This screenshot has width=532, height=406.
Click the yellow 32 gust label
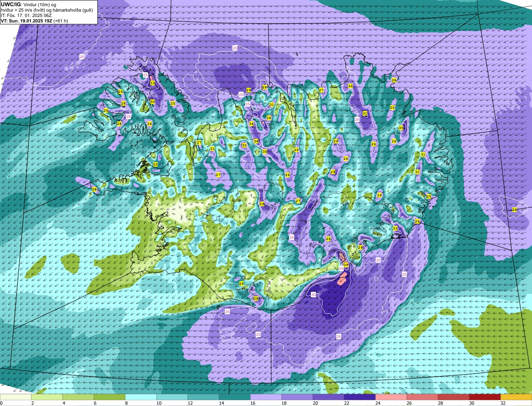click(x=350, y=86)
